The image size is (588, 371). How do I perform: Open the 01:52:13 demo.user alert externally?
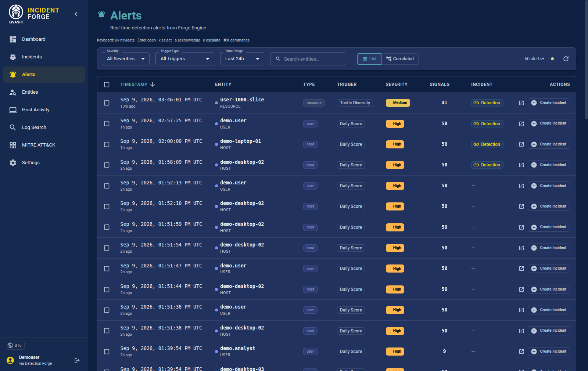pyautogui.click(x=521, y=186)
